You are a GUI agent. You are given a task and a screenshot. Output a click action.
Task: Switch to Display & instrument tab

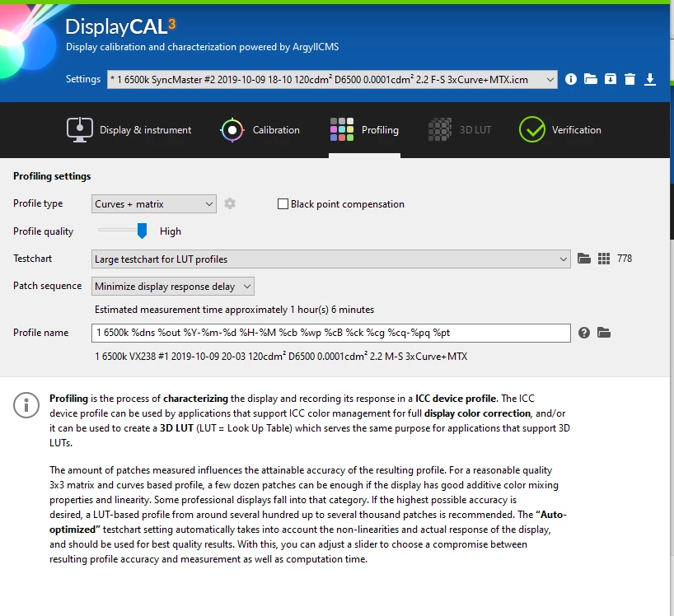(129, 130)
